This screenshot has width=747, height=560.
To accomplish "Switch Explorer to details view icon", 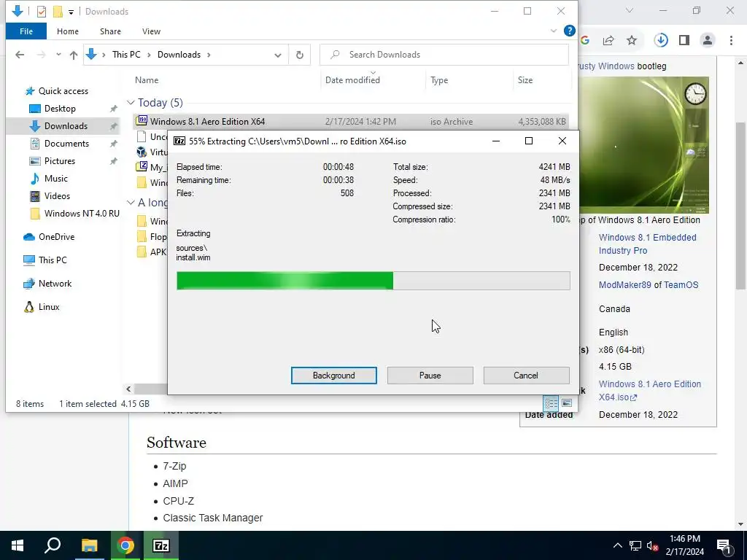I will click(551, 404).
